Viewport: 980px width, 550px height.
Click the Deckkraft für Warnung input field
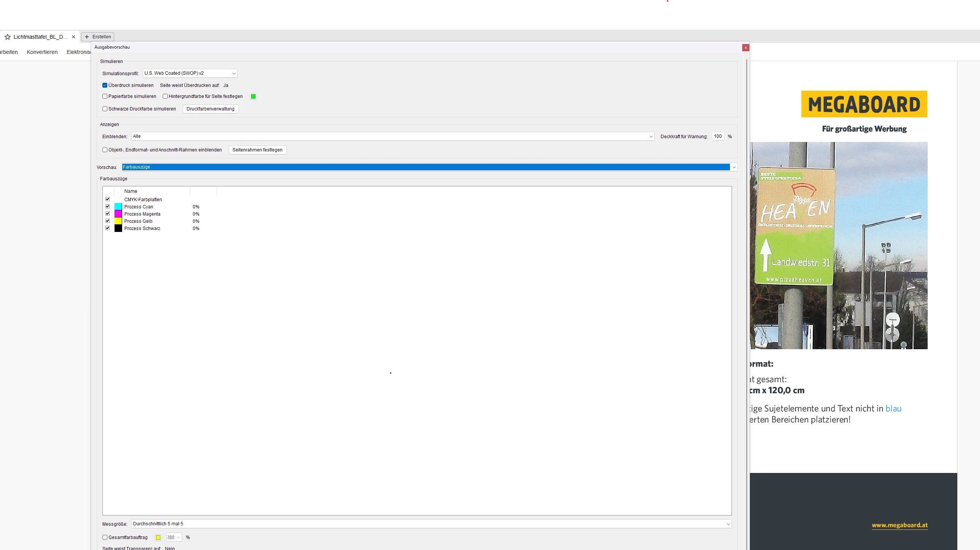[718, 136]
